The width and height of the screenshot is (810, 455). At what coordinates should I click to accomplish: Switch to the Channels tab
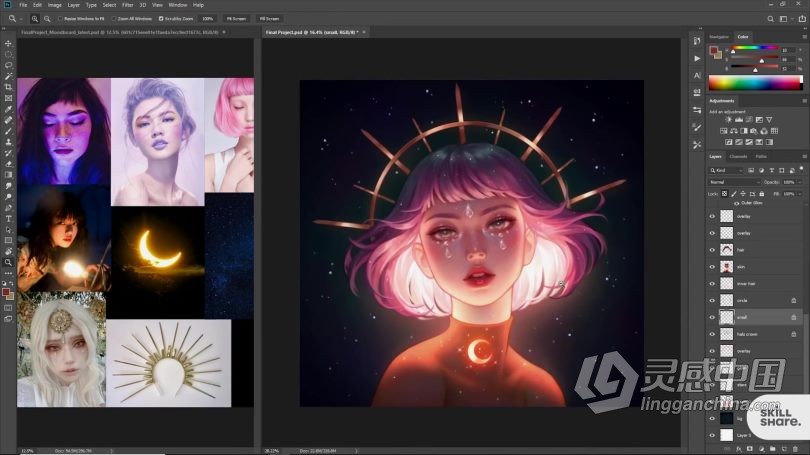point(738,156)
